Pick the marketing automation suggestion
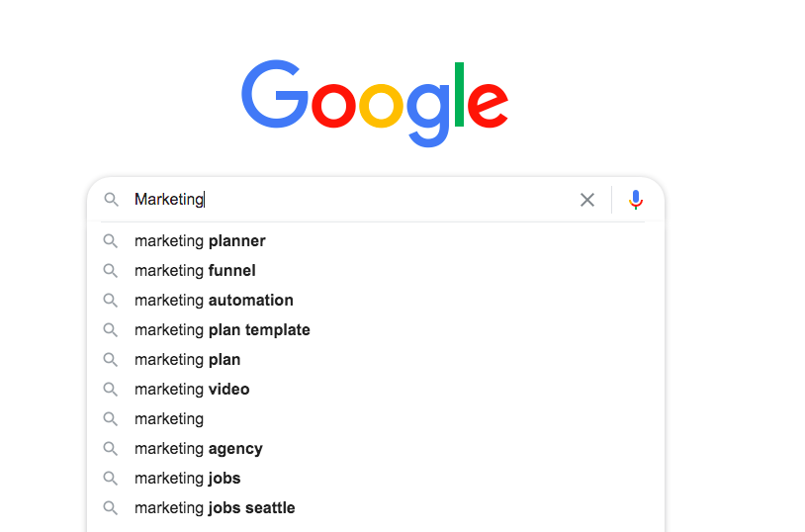 376,301
